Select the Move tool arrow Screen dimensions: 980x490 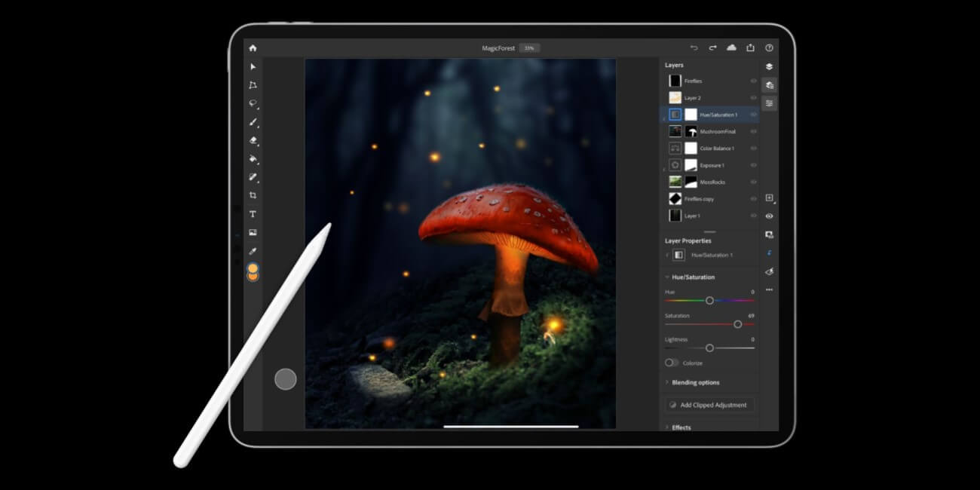(253, 66)
